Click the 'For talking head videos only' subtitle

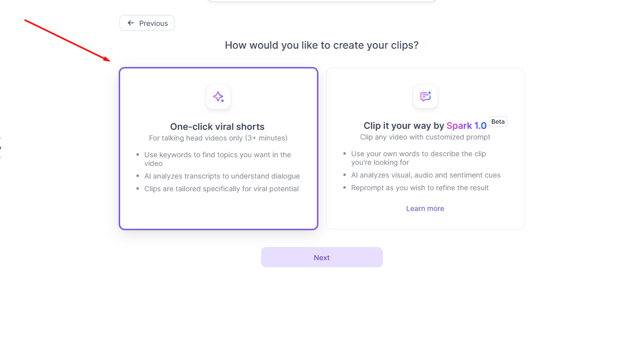(x=218, y=138)
